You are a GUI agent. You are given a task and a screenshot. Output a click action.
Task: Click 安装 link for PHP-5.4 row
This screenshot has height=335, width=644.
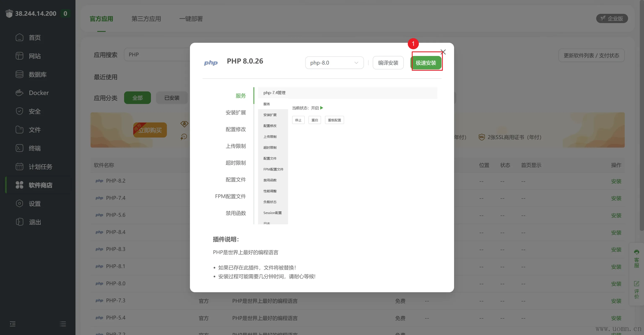coord(616,318)
